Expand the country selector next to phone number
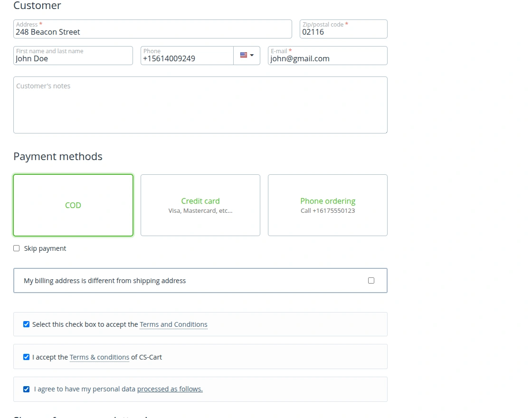This screenshot has height=418, width=532. pyautogui.click(x=247, y=56)
